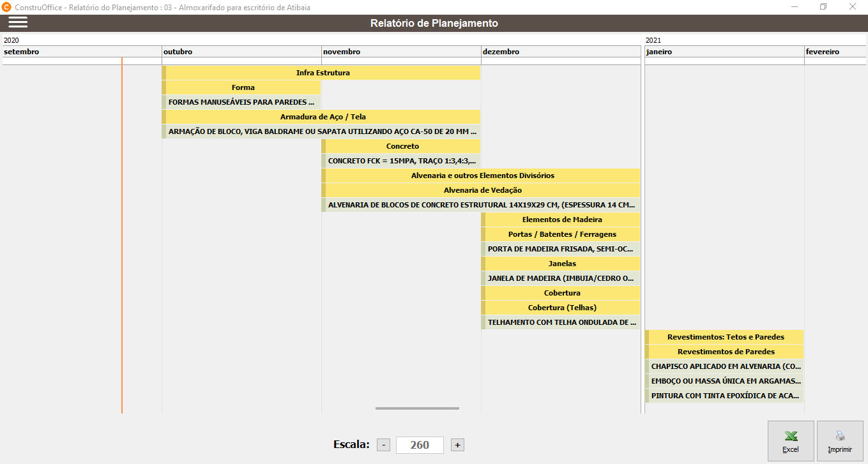Image resolution: width=868 pixels, height=464 pixels.
Task: Click the 2020 year label
Action: [11, 40]
